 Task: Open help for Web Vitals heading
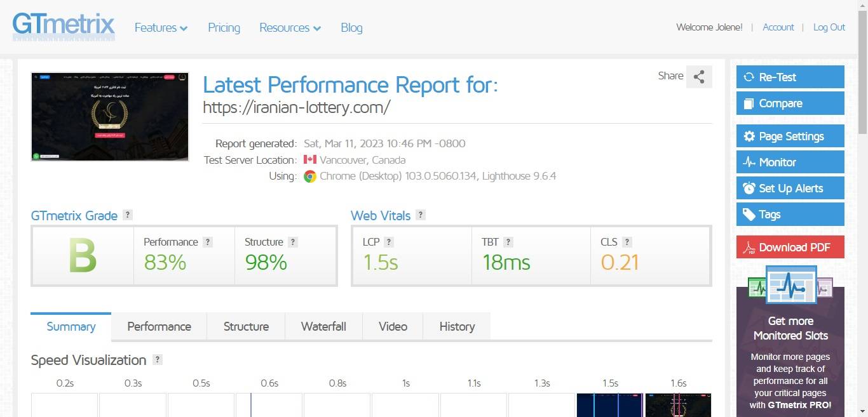(x=421, y=215)
